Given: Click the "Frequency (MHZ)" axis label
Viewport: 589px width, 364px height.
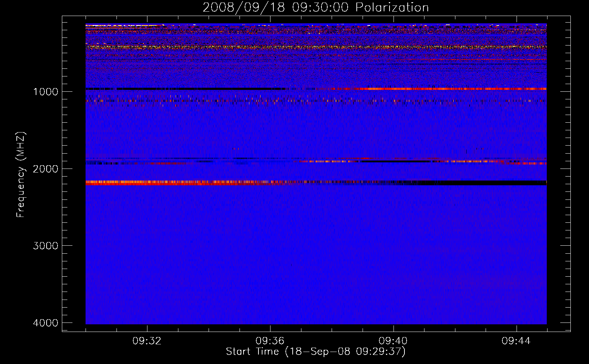Looking at the screenshot, I should click(21, 175).
